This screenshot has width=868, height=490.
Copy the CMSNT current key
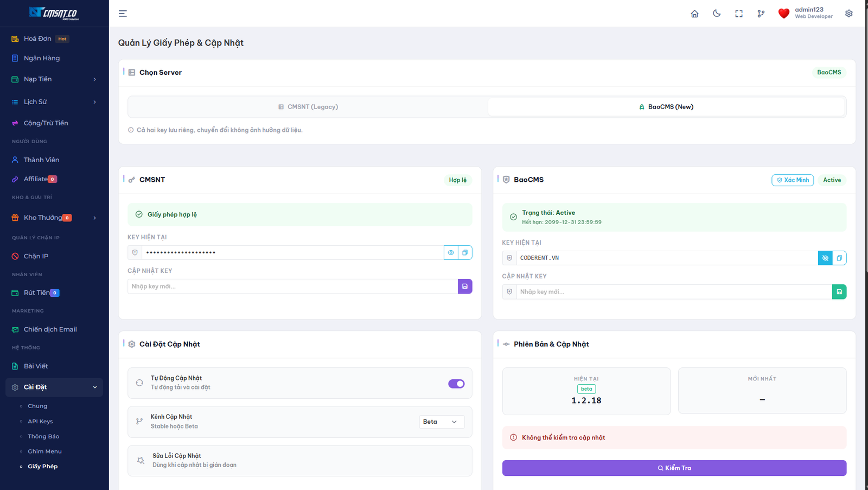point(465,252)
